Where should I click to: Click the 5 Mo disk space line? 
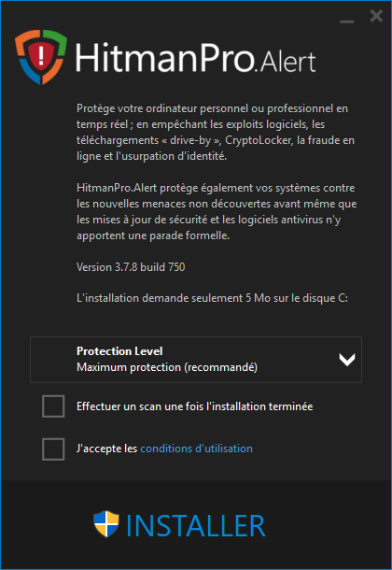click(213, 298)
